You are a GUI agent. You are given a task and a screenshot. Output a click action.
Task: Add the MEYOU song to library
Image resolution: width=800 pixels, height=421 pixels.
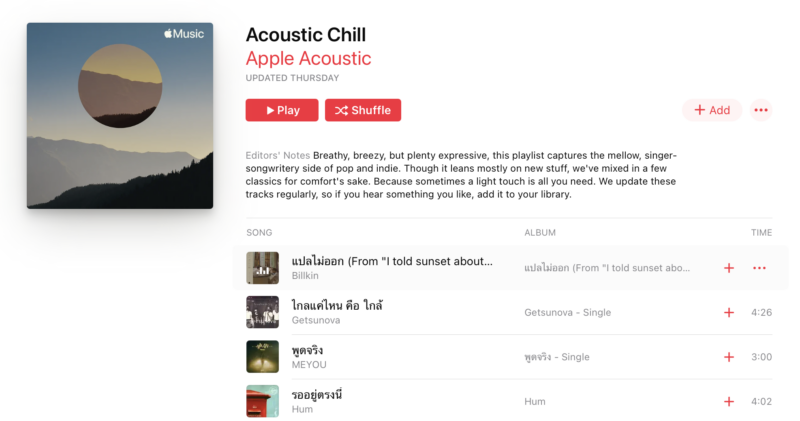729,357
